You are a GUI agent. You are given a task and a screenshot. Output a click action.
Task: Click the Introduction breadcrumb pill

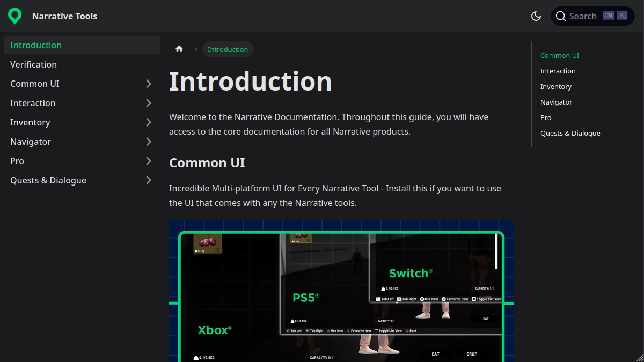228,49
